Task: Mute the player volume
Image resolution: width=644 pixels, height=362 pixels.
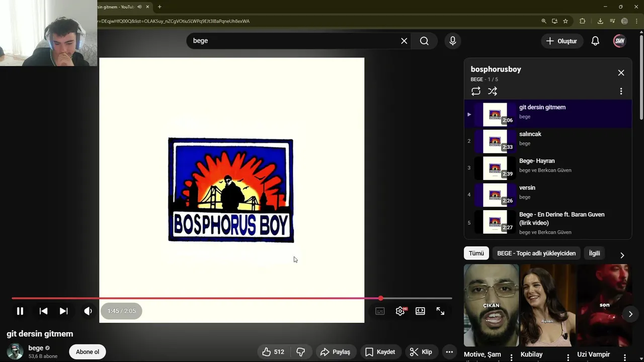Action: (x=88, y=311)
